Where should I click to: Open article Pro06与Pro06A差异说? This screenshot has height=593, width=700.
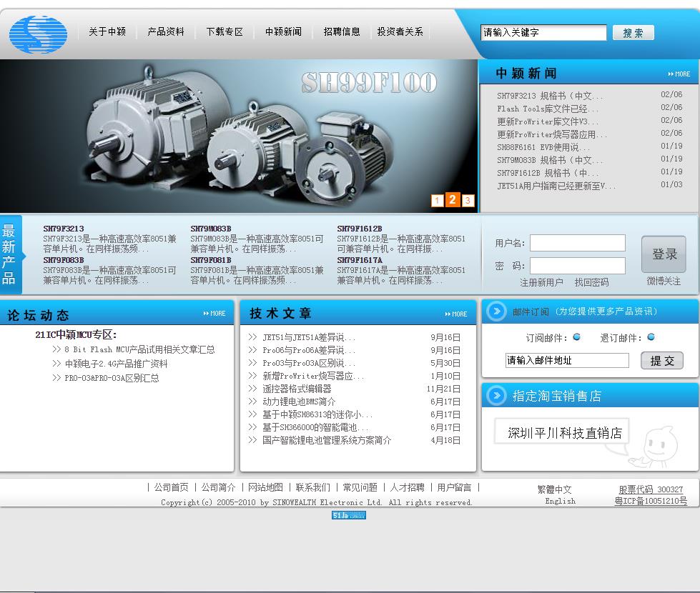(309, 350)
